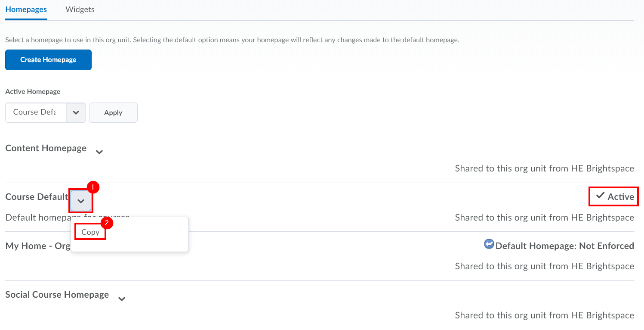The width and height of the screenshot is (644, 330).
Task: Select Copy from the context menu
Action: (x=90, y=231)
